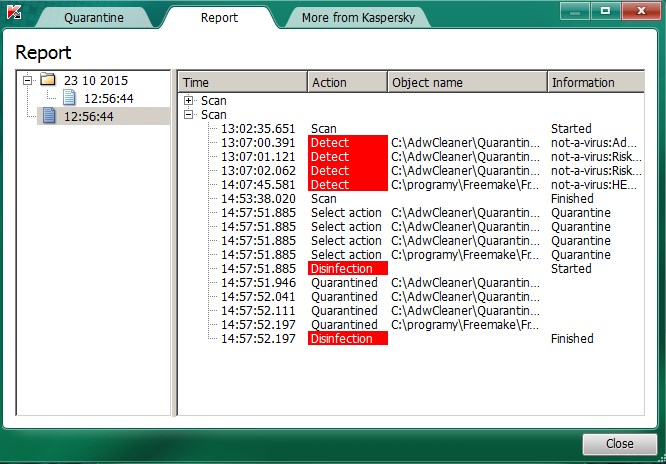
Task: Click the Detect cell at 13:07:00.391
Action: [x=347, y=142]
